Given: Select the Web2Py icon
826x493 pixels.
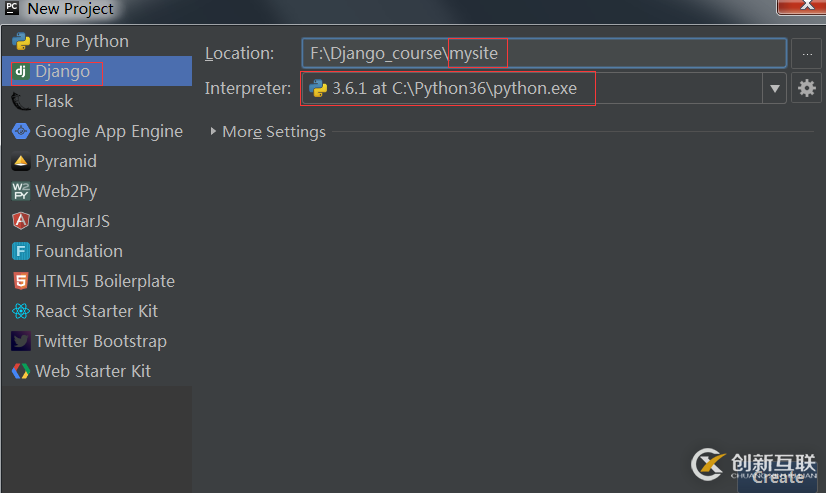Looking at the screenshot, I should pos(20,191).
